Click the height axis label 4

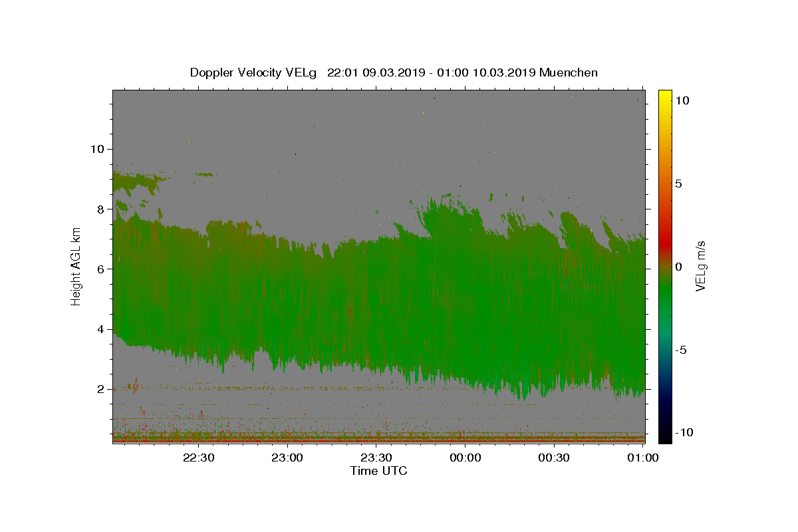(x=102, y=329)
